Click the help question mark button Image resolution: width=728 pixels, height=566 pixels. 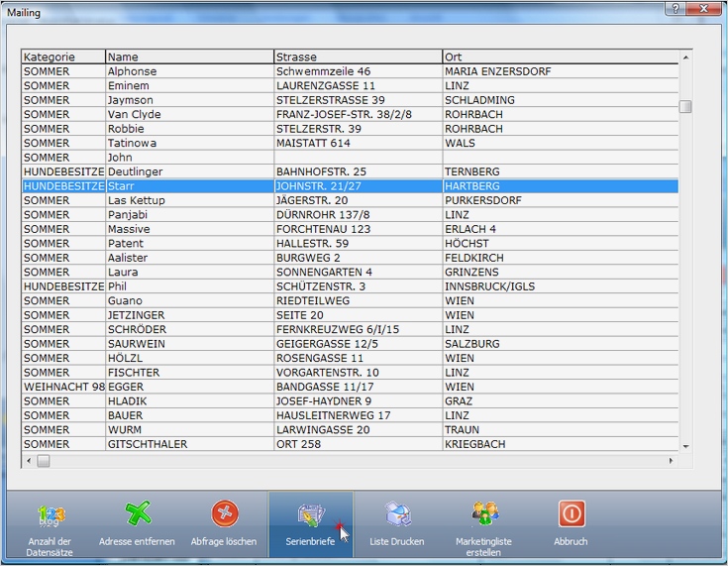(676, 8)
